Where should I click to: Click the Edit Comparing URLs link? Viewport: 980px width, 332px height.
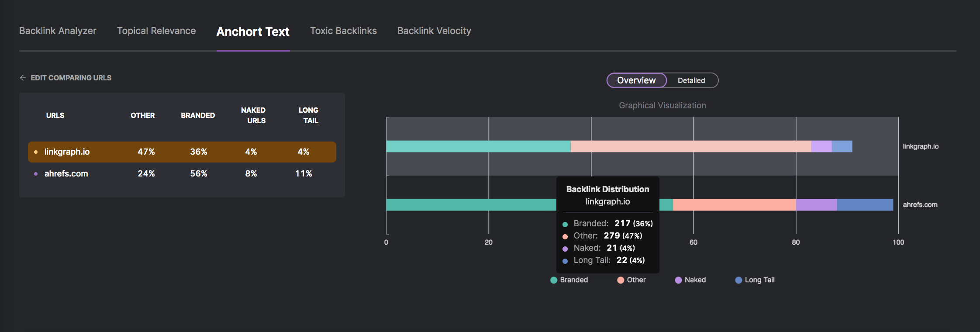pyautogui.click(x=71, y=78)
